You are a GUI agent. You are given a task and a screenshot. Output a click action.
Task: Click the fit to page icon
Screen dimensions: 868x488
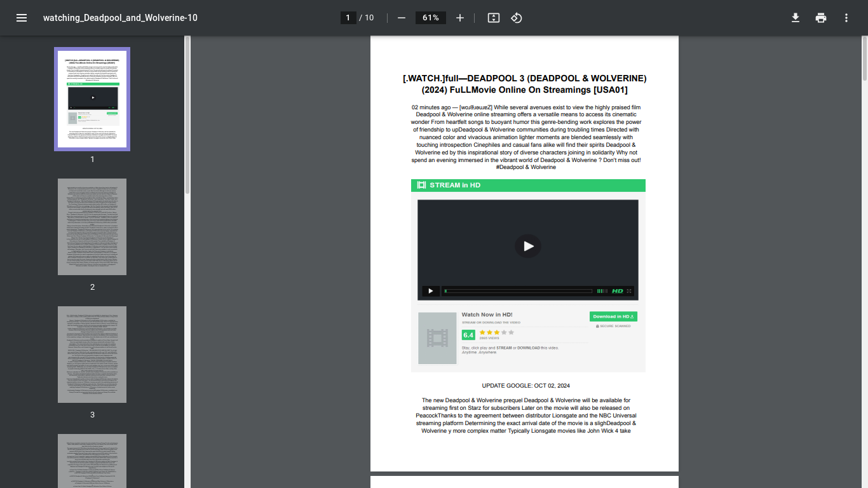(494, 18)
